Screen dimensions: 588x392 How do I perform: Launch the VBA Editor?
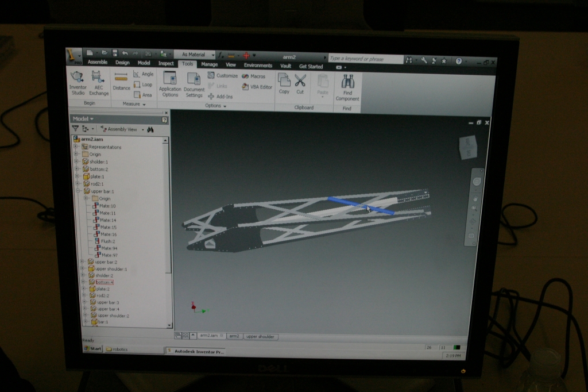257,87
